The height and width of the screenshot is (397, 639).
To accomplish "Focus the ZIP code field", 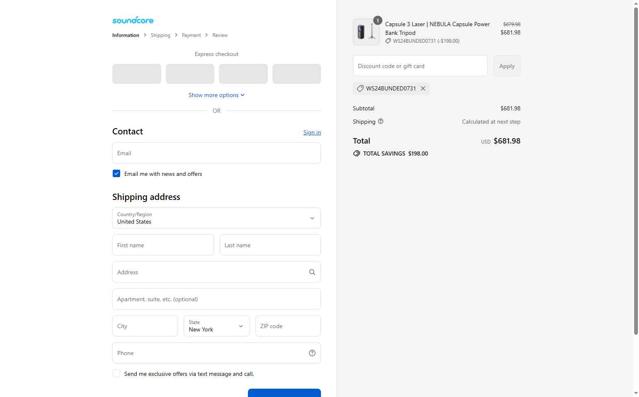I will (x=288, y=326).
